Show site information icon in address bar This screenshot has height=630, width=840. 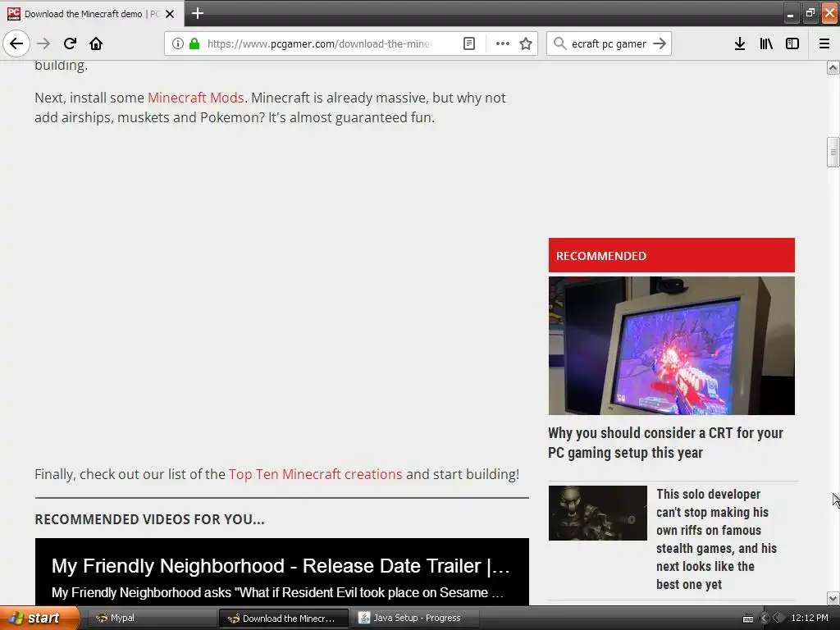click(x=178, y=43)
